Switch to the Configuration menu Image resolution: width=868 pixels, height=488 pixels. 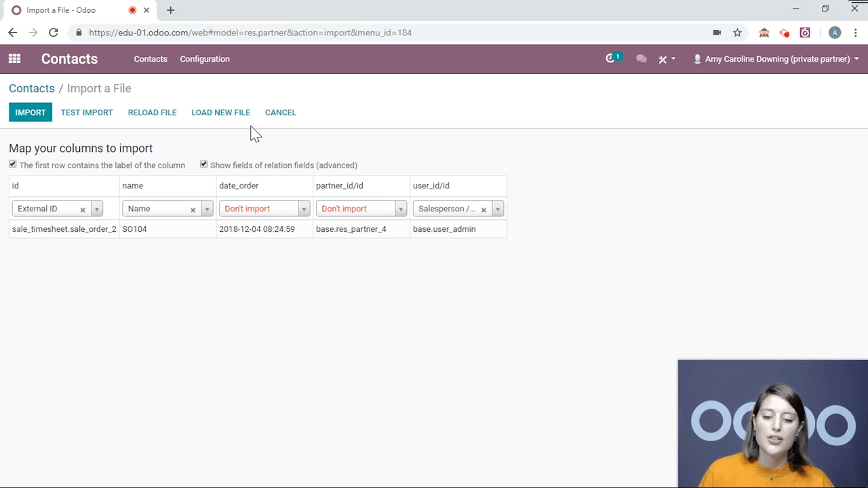coord(204,59)
